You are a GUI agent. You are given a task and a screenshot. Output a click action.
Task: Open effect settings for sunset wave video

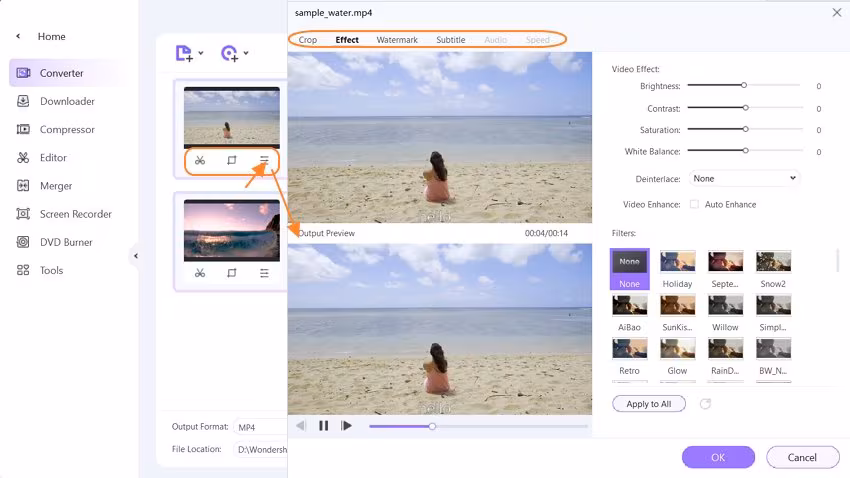click(x=264, y=273)
